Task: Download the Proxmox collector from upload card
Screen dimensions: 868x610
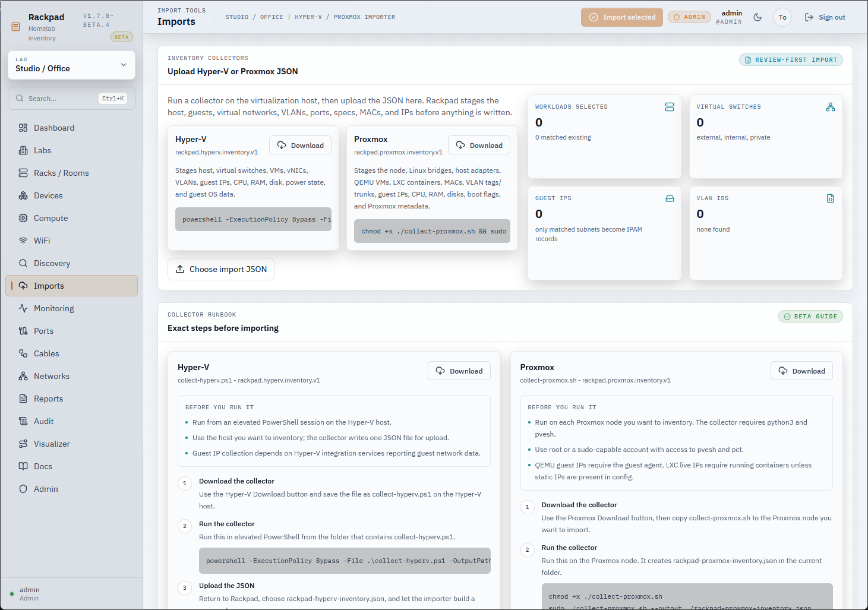Action: [x=479, y=146]
